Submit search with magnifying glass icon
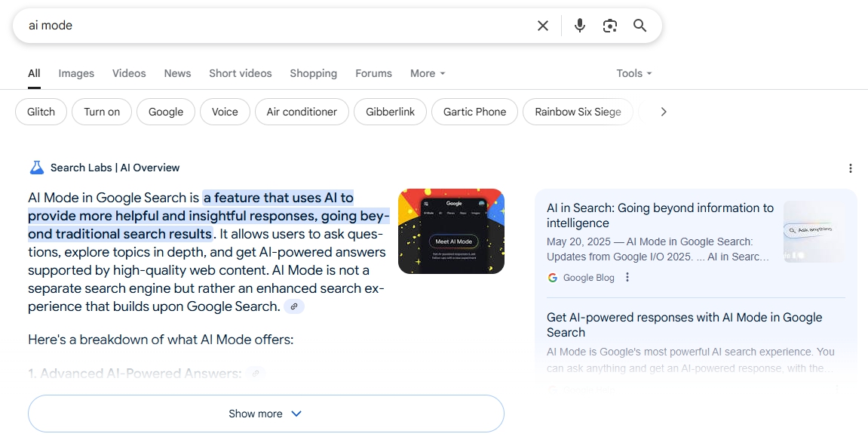Viewport: 868px width, 443px height. click(x=640, y=26)
